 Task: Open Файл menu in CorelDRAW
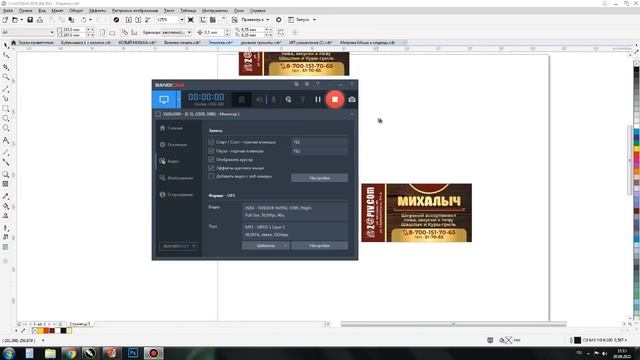8,11
